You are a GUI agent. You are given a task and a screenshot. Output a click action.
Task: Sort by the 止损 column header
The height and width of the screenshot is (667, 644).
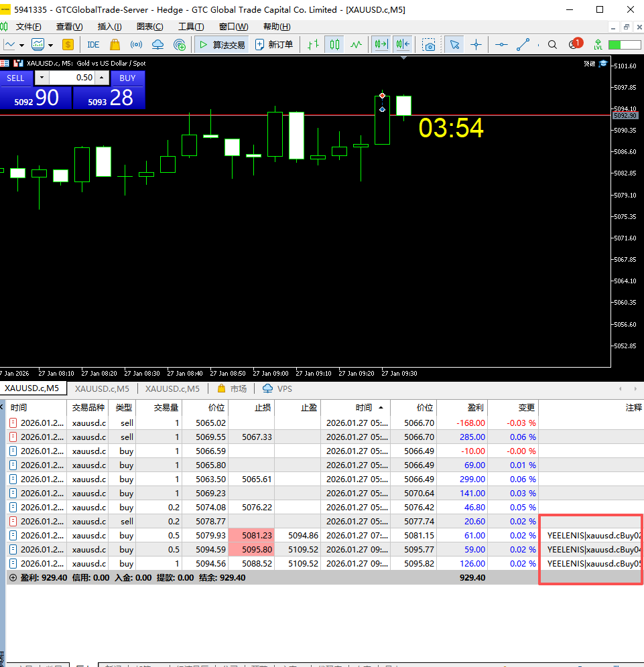(x=252, y=408)
